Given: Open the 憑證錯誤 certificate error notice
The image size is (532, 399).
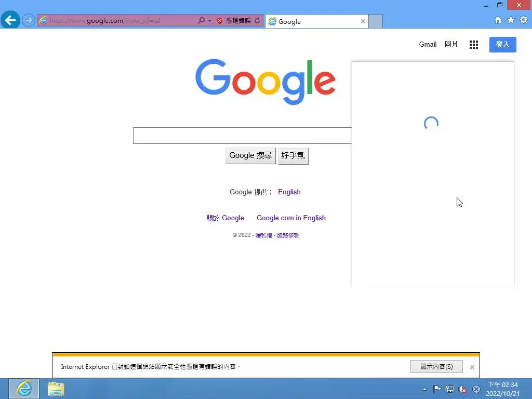Looking at the screenshot, I should tap(238, 21).
